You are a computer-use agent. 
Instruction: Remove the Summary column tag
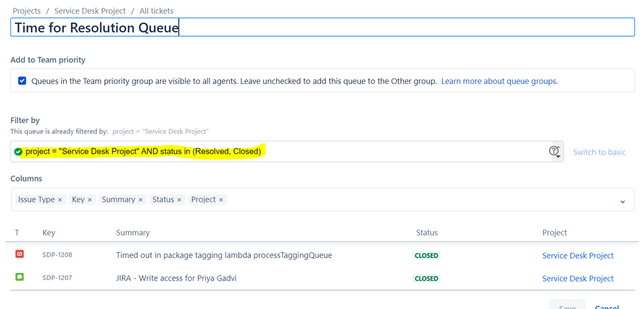[x=141, y=200]
